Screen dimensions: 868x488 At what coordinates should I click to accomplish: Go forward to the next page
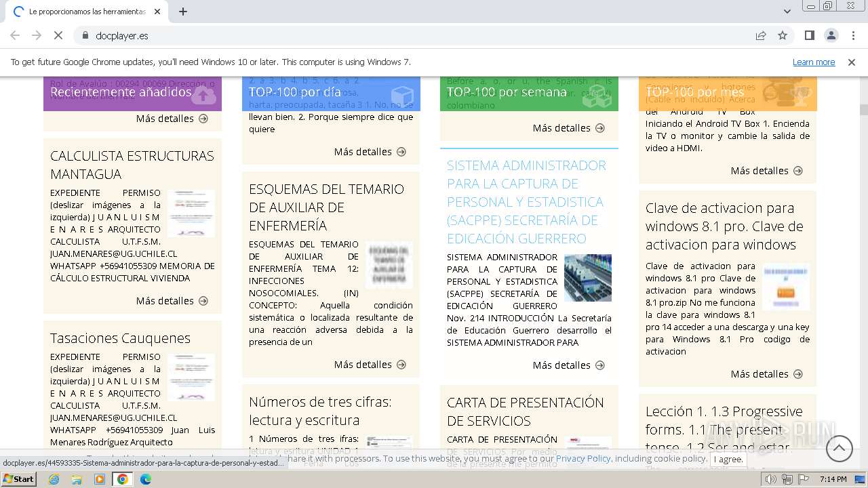37,35
